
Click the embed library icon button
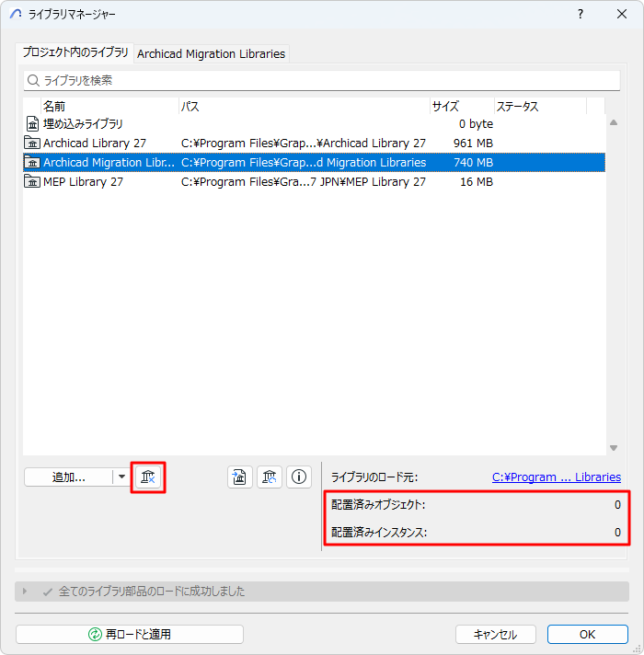240,477
